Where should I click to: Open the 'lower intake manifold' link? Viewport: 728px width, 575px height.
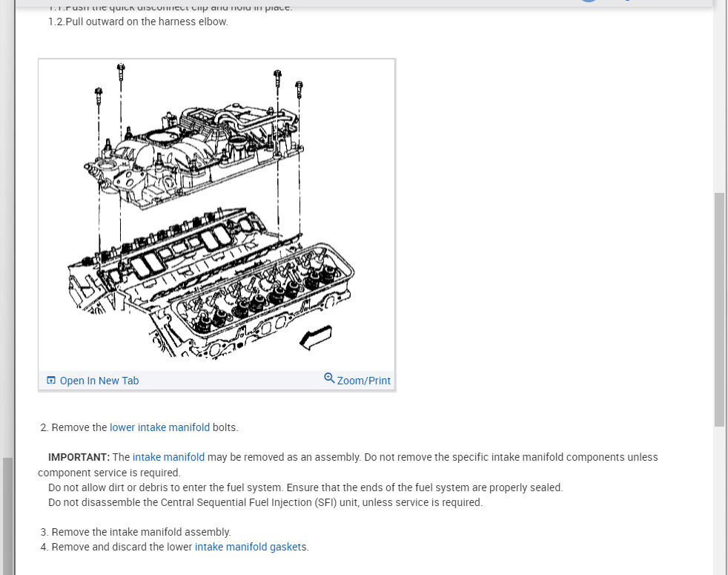[x=159, y=427]
